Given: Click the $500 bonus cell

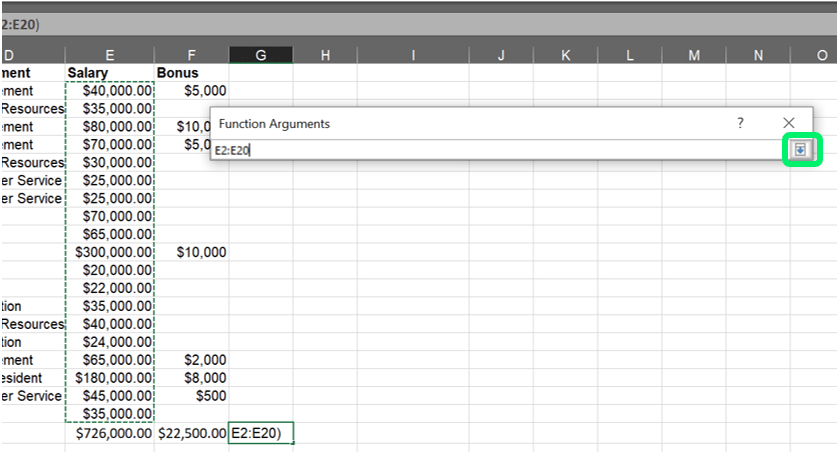Looking at the screenshot, I should click(191, 396).
